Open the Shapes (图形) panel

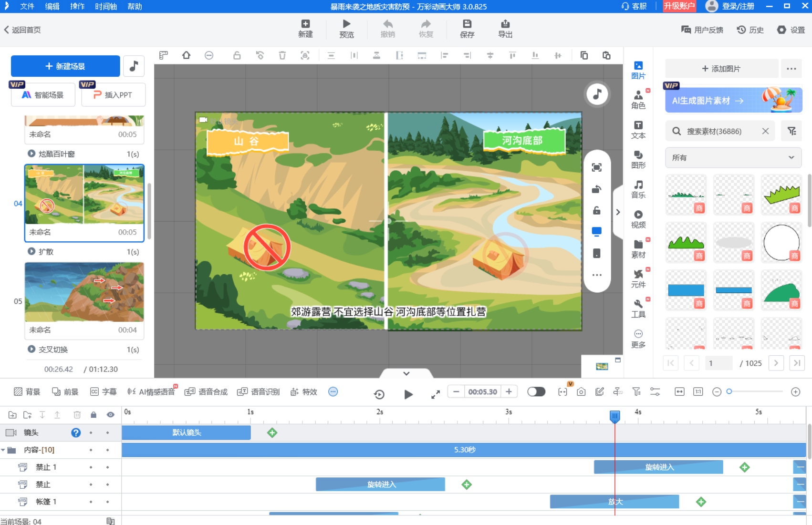point(638,159)
